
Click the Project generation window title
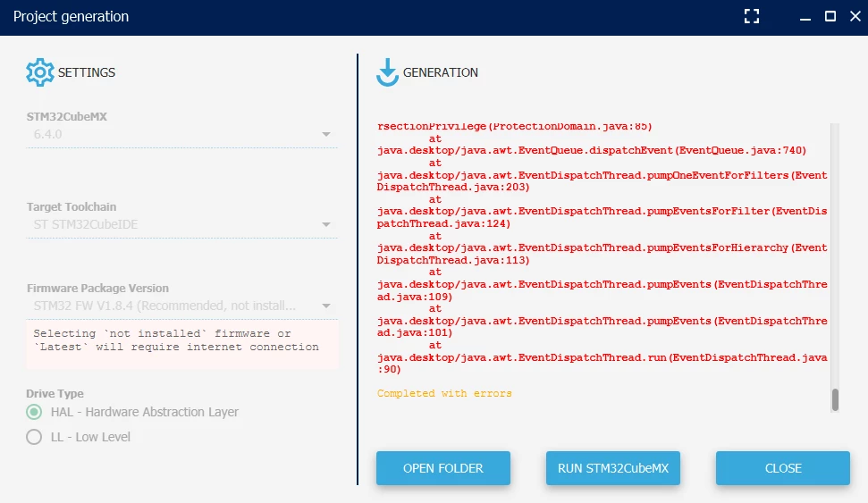click(71, 17)
